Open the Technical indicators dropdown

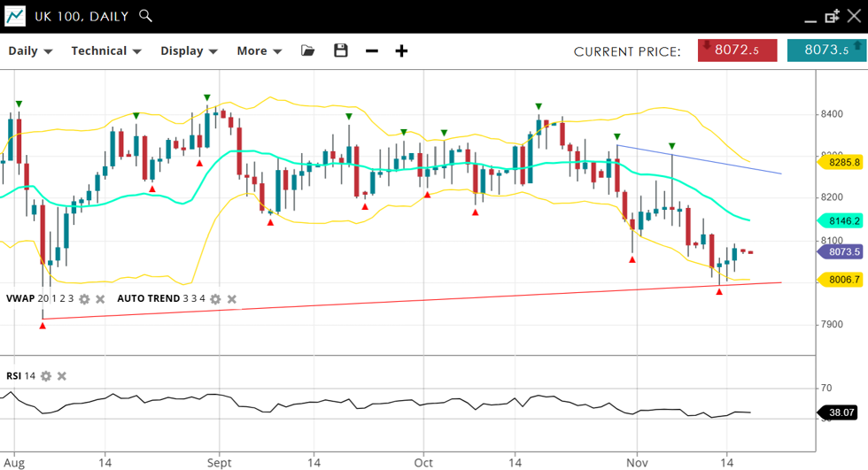[x=106, y=50]
